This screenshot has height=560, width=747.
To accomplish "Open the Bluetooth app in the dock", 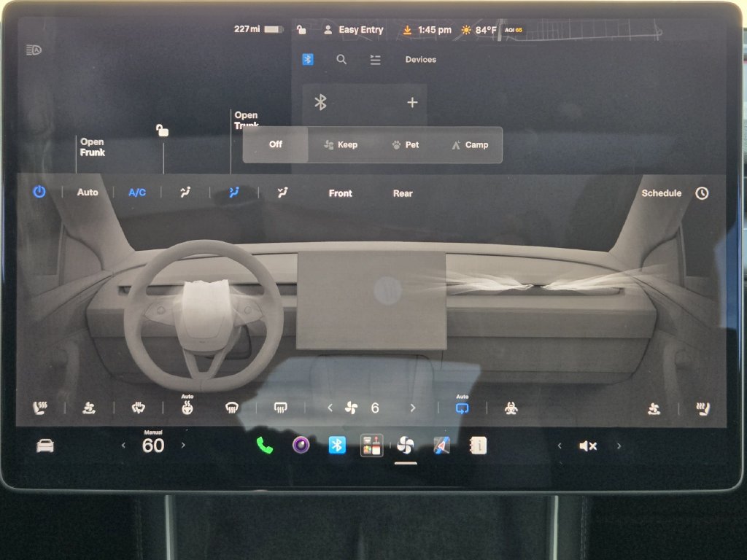I will 337,446.
